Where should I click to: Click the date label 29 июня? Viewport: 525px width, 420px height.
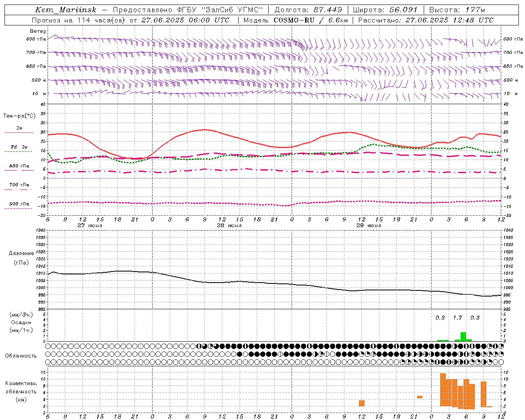pyautogui.click(x=369, y=225)
